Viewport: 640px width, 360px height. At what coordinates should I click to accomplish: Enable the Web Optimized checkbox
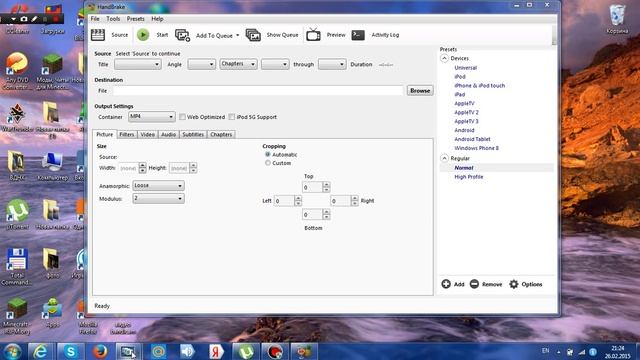pos(182,117)
